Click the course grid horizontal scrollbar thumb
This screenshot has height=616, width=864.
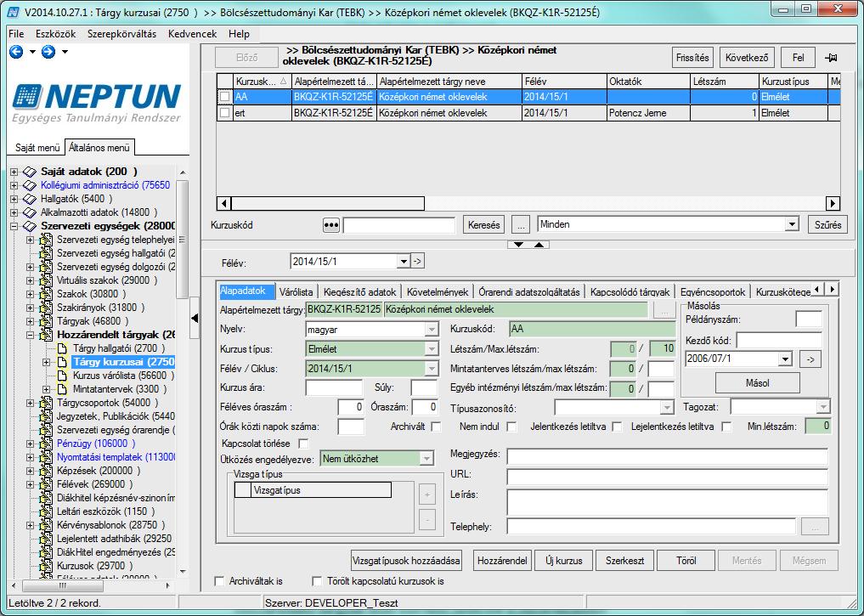(328, 203)
